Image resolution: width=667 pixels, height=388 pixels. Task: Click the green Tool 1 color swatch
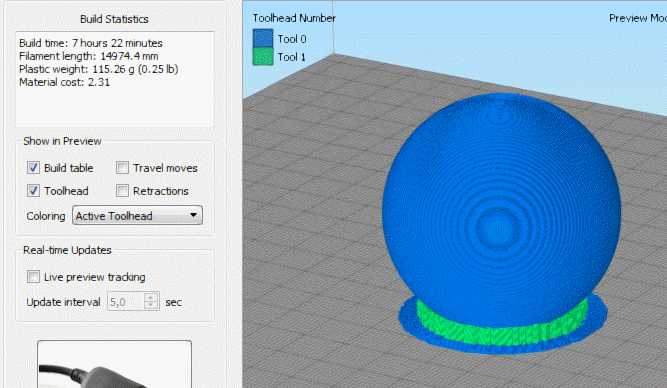[x=262, y=57]
